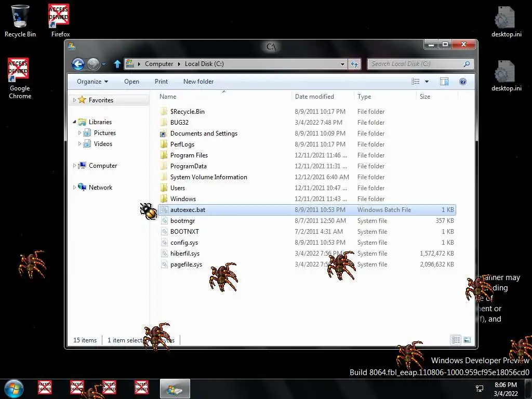Sort by Date modified column header
Viewport: 532px width, 399px height.
click(x=322, y=96)
